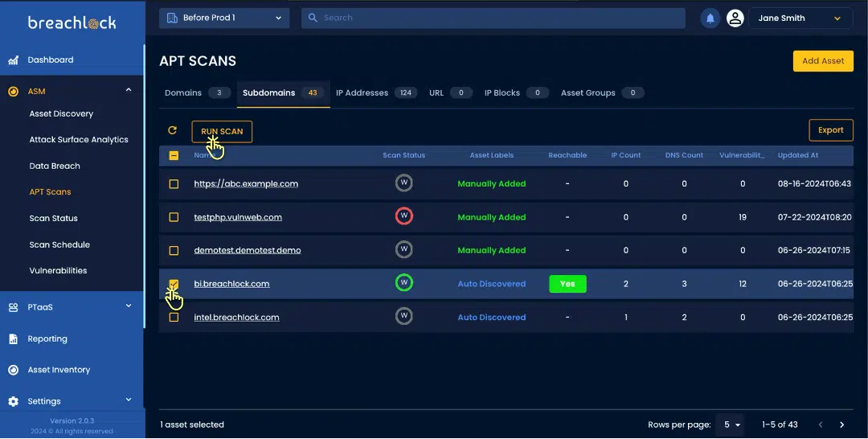Open the Jane Smith account dropdown
The height and width of the screenshot is (439, 868).
point(800,18)
